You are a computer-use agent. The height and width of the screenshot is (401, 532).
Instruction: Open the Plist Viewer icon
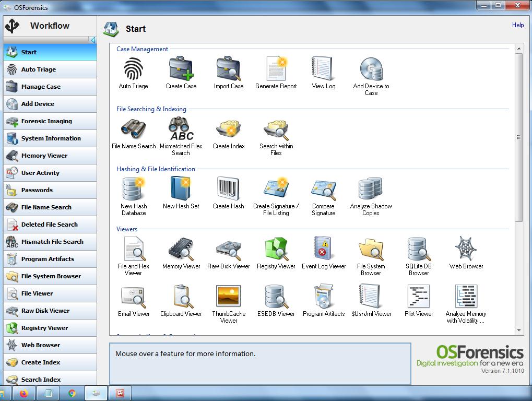pos(419,297)
